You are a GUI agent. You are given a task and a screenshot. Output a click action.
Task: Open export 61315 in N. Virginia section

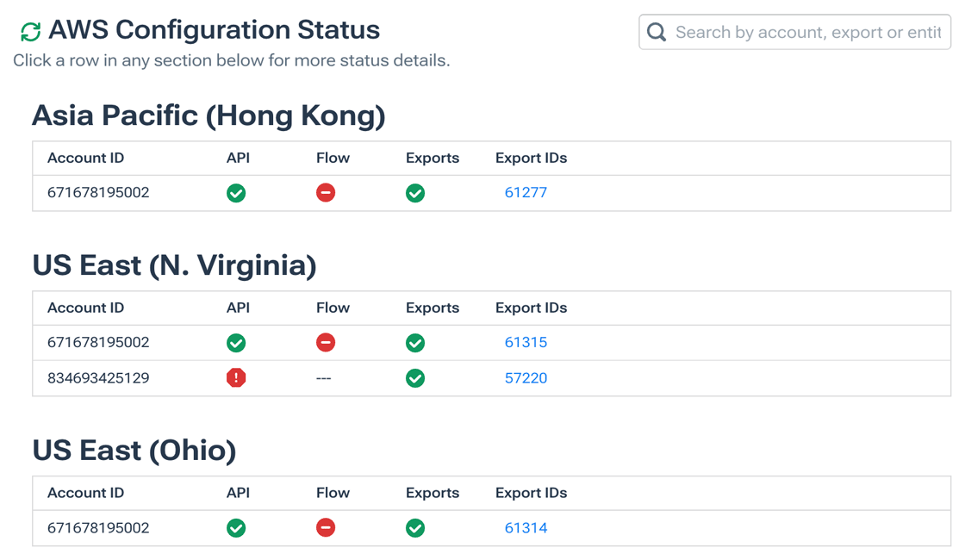(526, 342)
